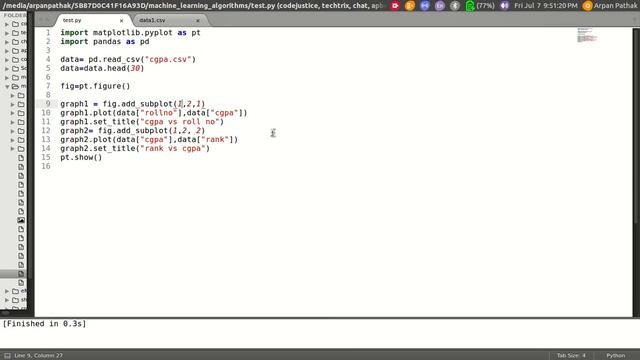Expand the sidebar folder starting with 'sh'
The image size is (640, 360).
tap(7, 300)
